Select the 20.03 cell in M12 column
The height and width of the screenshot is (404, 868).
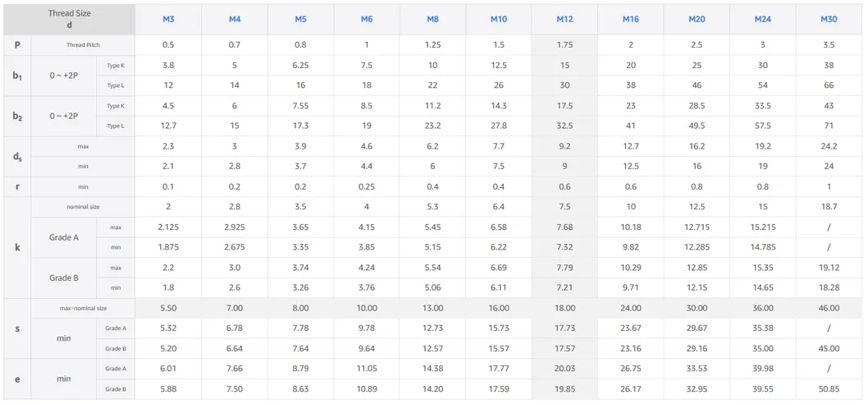564,369
